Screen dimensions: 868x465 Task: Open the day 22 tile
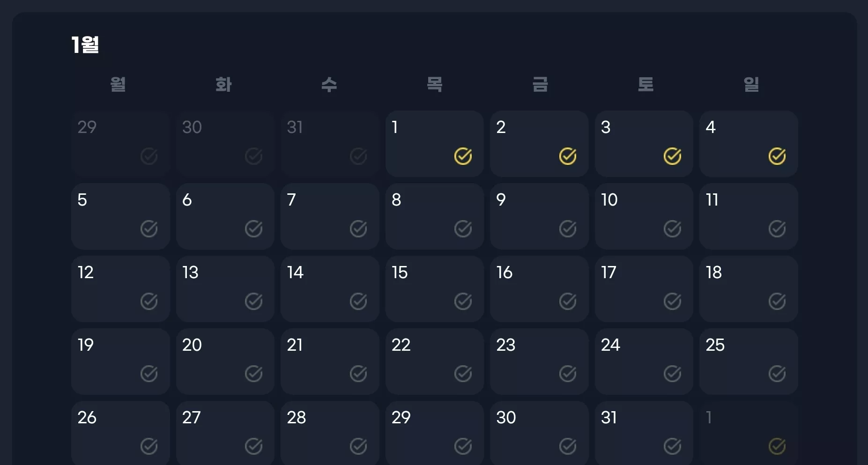434,362
